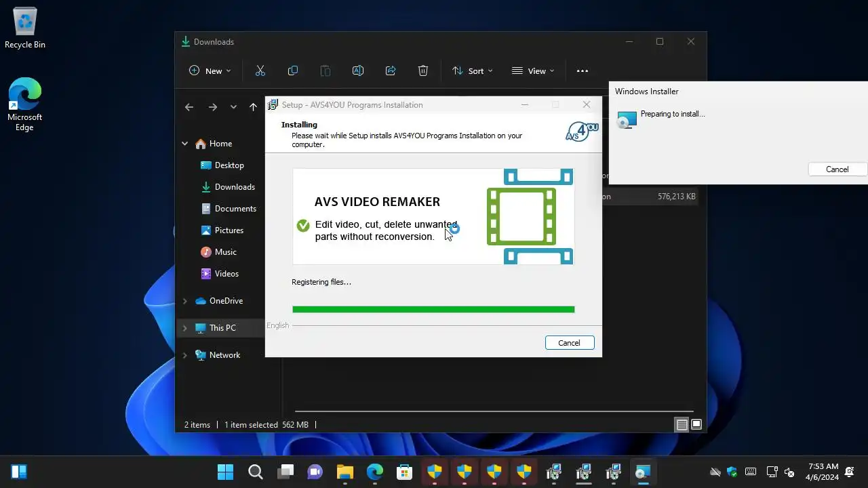868x488 pixels.
Task: Click the Rename icon in Downloads toolbar
Action: 358,70
